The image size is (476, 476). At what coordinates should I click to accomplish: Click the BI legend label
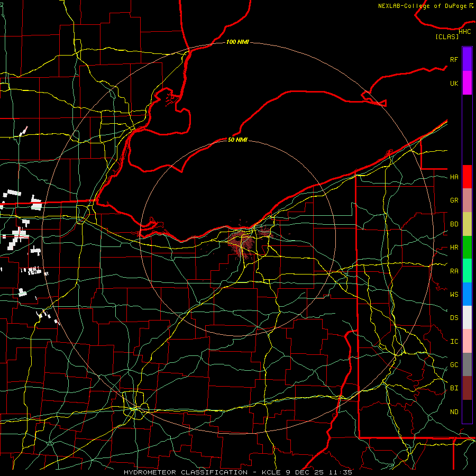pos(454,388)
